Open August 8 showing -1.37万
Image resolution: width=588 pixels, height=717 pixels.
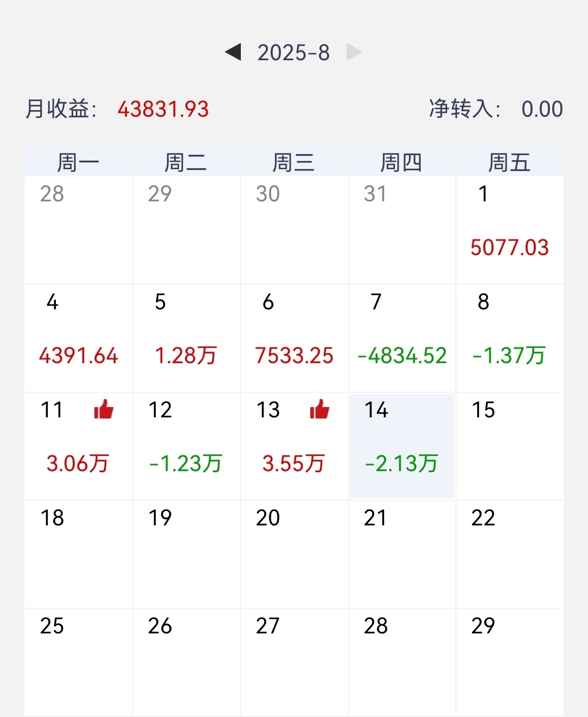pyautogui.click(x=510, y=338)
